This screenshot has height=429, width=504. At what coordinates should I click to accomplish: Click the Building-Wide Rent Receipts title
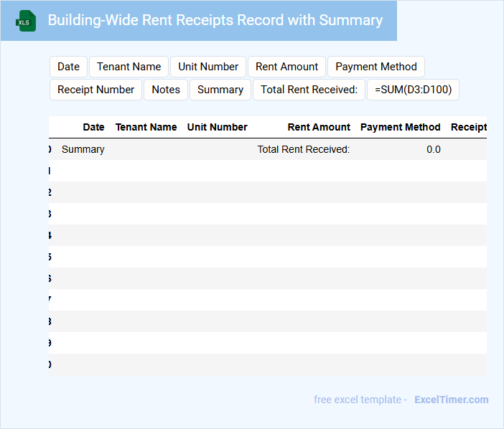(x=215, y=20)
